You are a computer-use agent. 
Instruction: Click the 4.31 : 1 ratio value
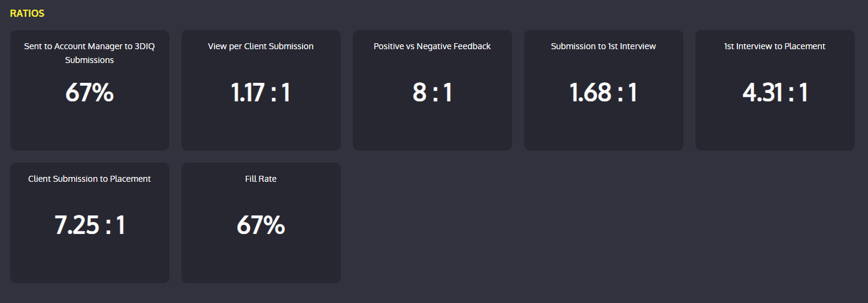[x=775, y=92]
